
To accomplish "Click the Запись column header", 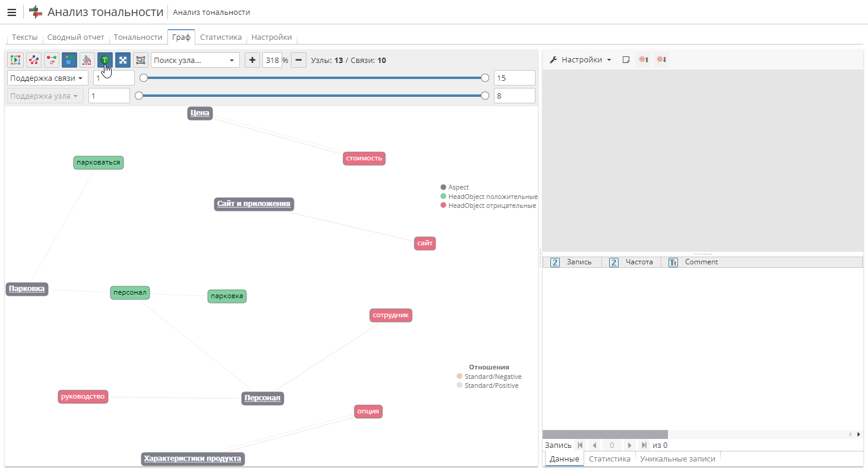I will coord(572,262).
